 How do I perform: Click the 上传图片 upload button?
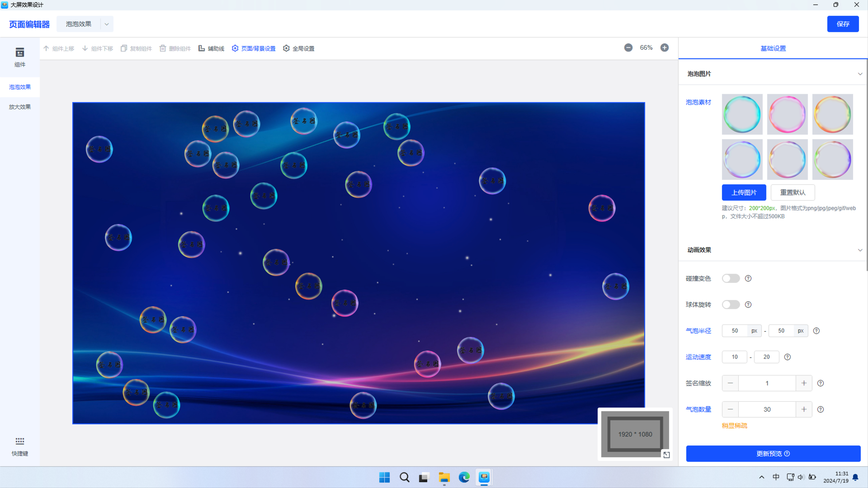coord(744,193)
